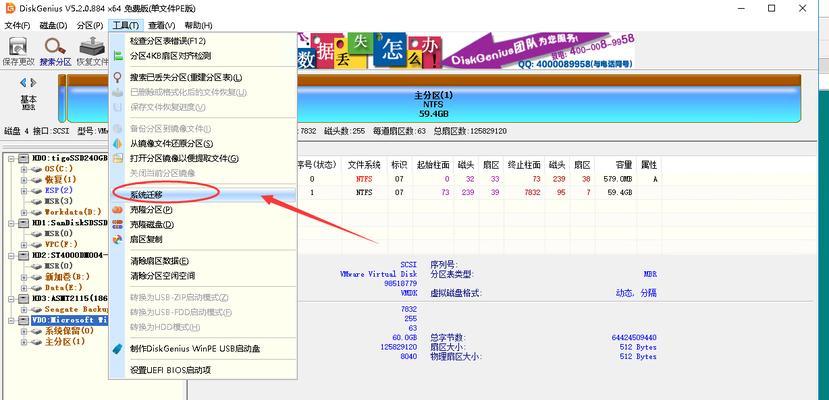Screen dimensions: 829x400
Task: Expand the 新加卷(B:) partition node
Action: (x=23, y=277)
